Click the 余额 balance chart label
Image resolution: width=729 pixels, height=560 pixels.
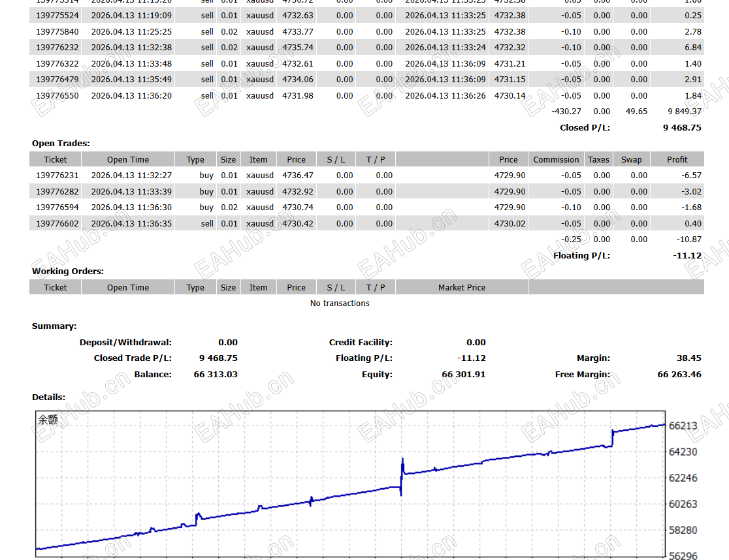[x=48, y=420]
